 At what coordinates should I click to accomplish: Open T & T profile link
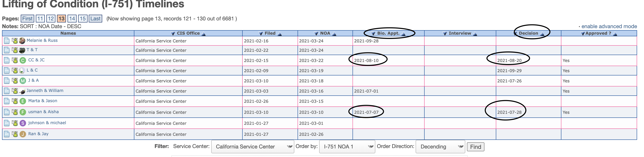(32, 50)
